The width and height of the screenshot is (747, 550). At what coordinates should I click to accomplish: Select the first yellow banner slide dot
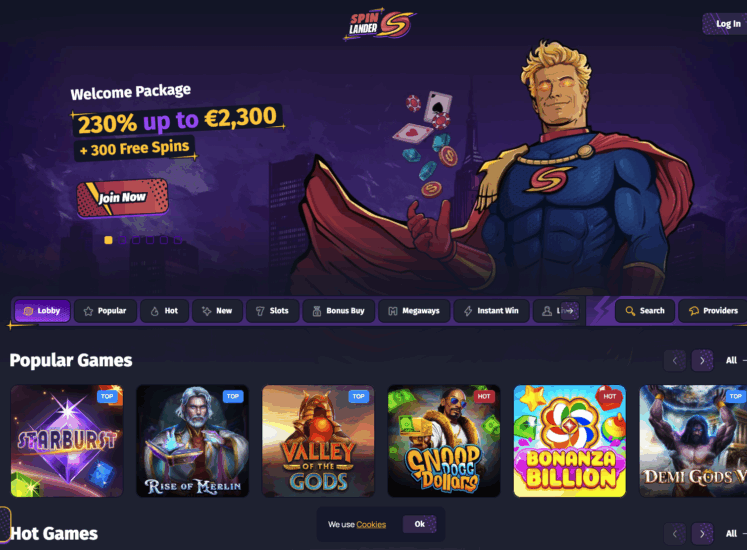109,240
